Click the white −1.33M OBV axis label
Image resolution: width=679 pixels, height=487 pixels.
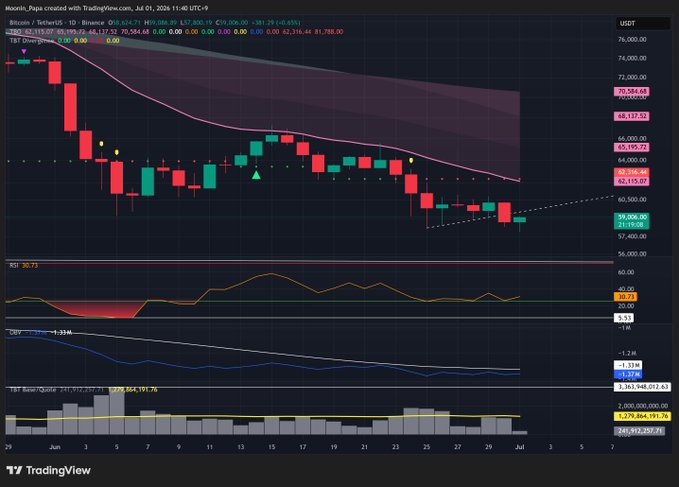coord(628,365)
